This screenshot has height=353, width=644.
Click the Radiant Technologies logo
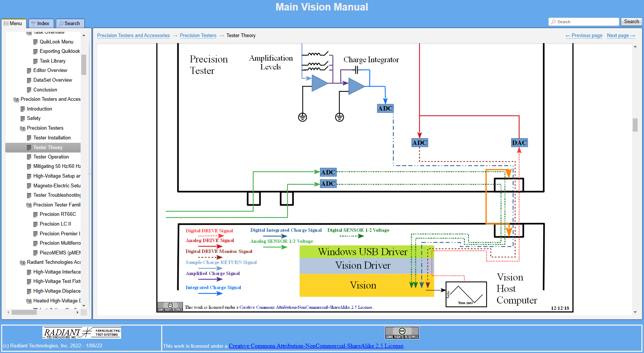[81, 333]
